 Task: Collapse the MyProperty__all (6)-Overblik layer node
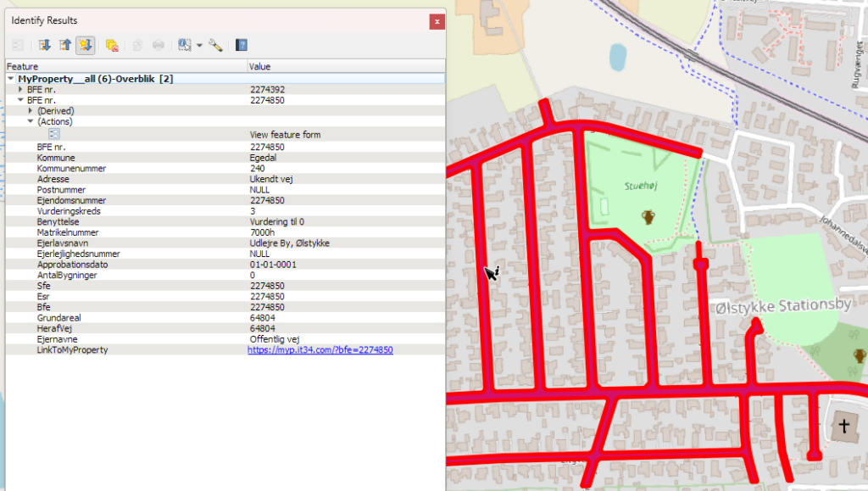coord(11,79)
